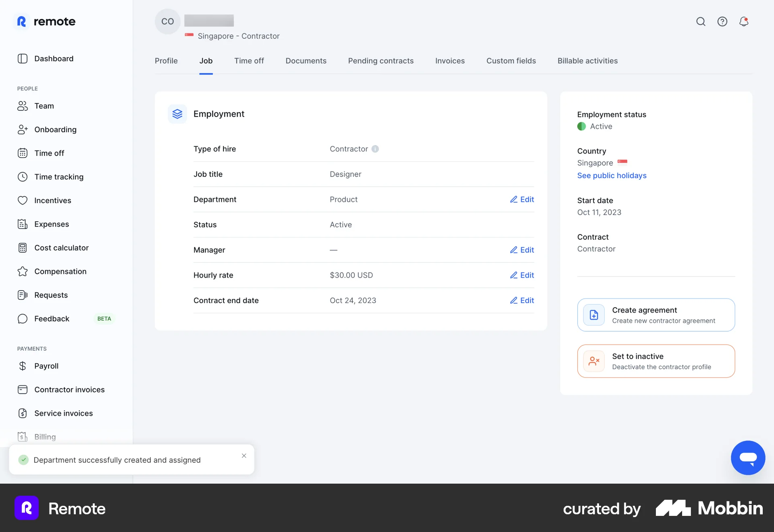
Task: Set the contractor profile to inactive
Action: click(x=655, y=361)
